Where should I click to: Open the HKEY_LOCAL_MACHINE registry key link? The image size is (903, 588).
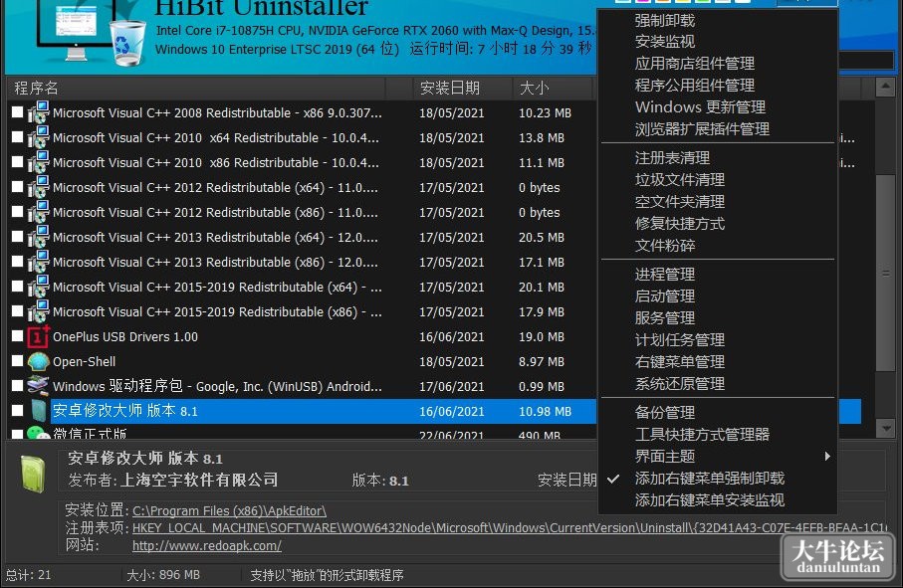pos(510,527)
